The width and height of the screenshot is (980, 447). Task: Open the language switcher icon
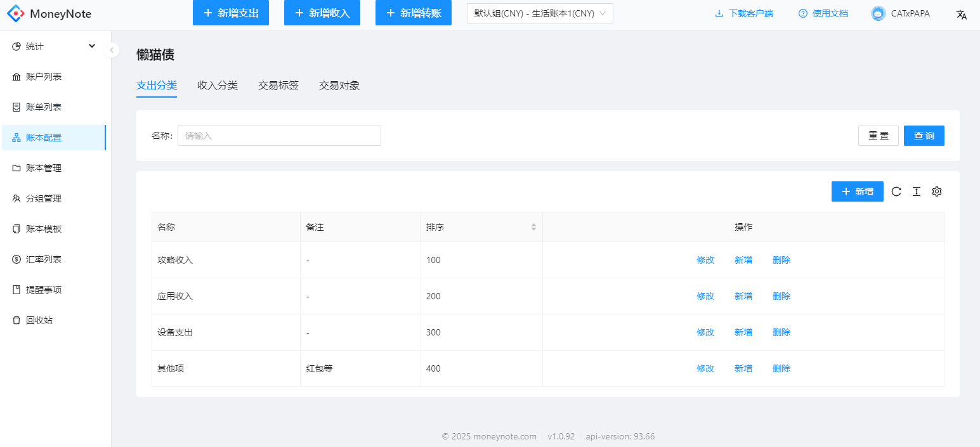[x=962, y=14]
